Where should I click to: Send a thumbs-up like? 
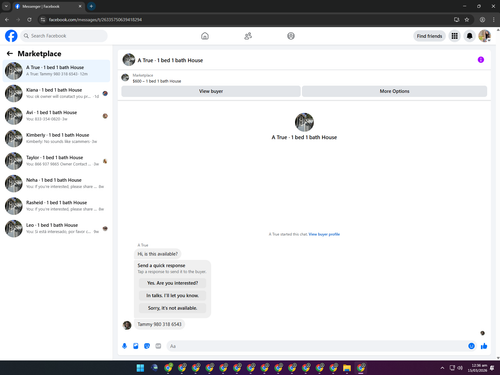(x=484, y=346)
